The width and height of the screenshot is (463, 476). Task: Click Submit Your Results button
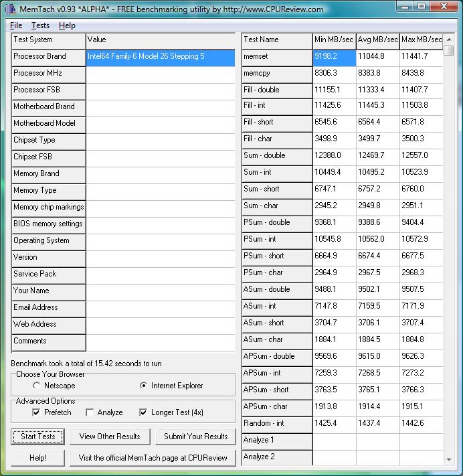(195, 437)
